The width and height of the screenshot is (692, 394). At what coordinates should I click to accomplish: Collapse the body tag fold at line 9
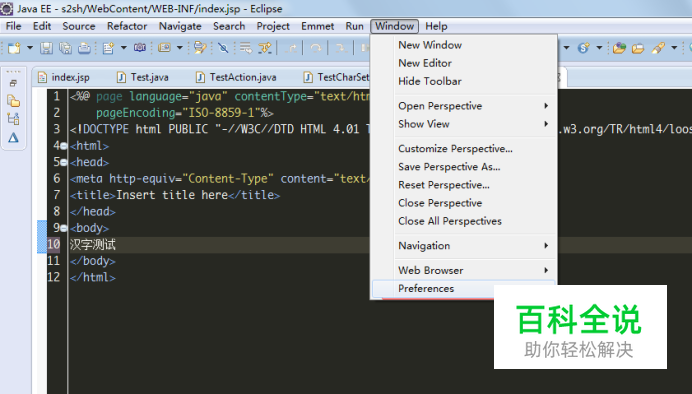click(64, 228)
